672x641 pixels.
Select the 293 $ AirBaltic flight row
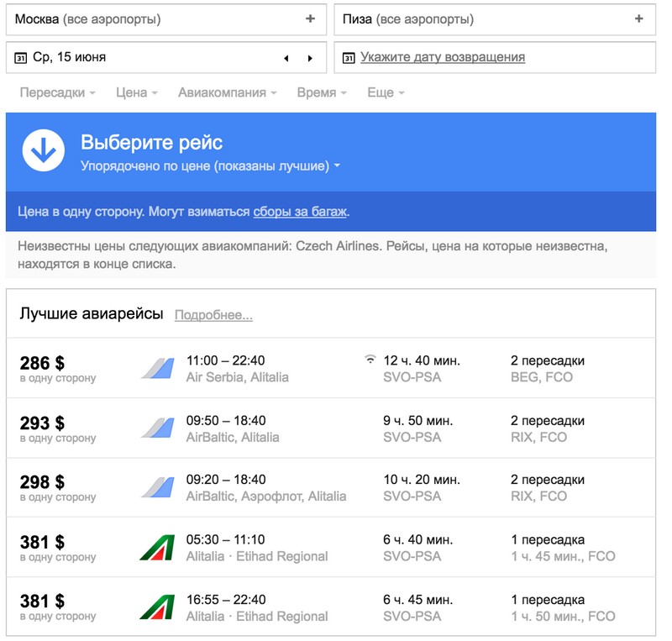pos(330,428)
